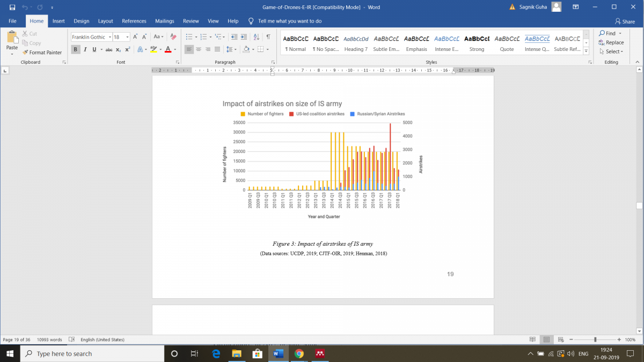Click the Undo arrow in quick access toolbar
The width and height of the screenshot is (644, 362).
pyautogui.click(x=25, y=7)
